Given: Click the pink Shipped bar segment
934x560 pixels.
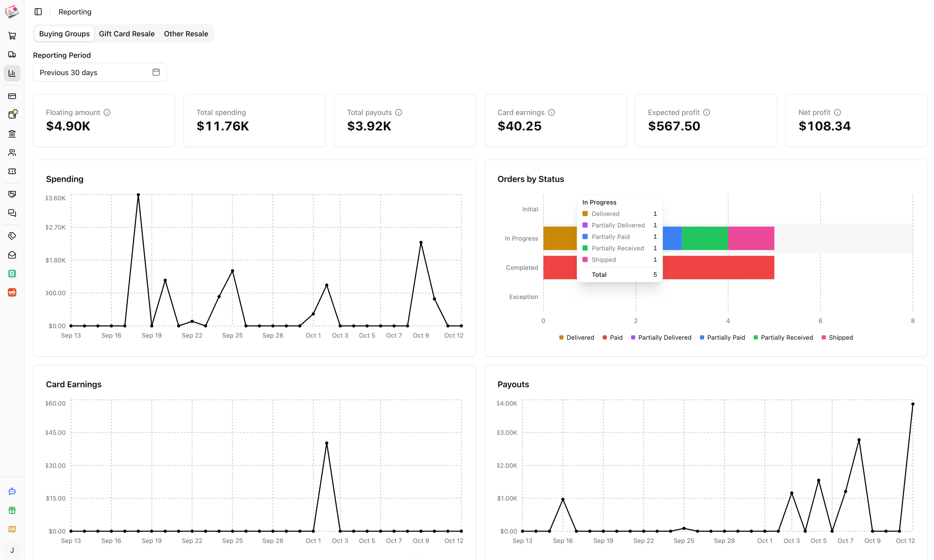Looking at the screenshot, I should tap(751, 238).
